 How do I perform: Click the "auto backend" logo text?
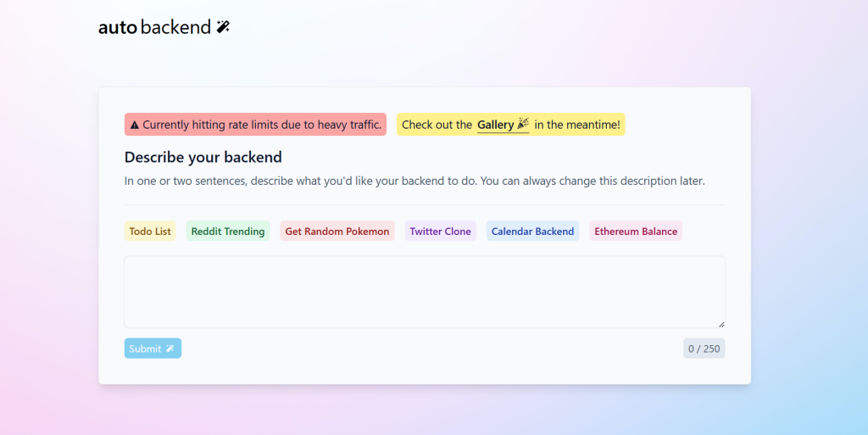pos(154,27)
